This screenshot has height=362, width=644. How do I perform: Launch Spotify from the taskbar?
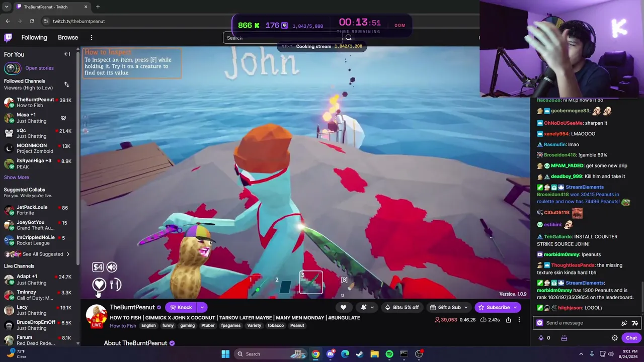click(x=389, y=354)
